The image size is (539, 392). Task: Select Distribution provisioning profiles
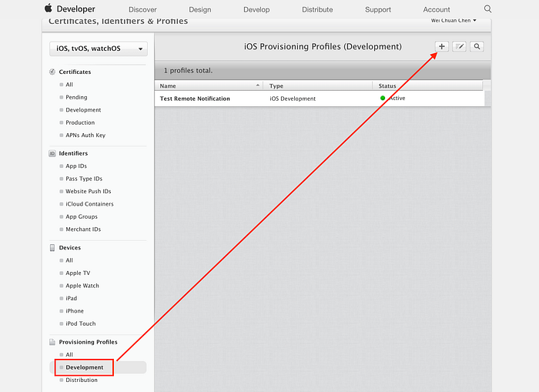pyautogui.click(x=82, y=380)
